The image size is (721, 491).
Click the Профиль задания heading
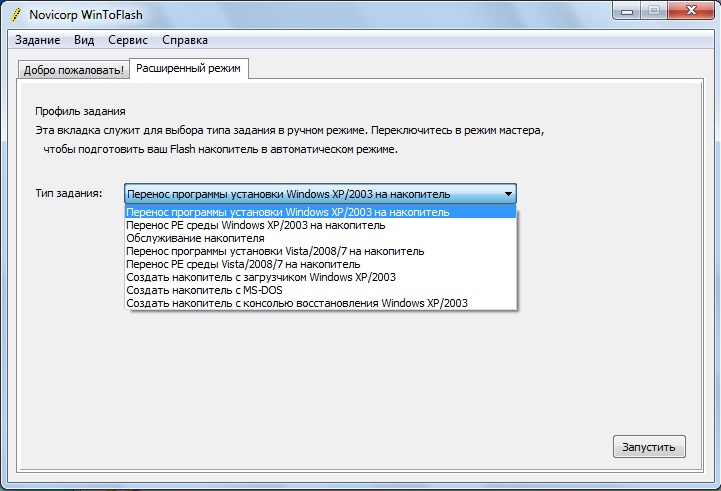tap(80, 111)
